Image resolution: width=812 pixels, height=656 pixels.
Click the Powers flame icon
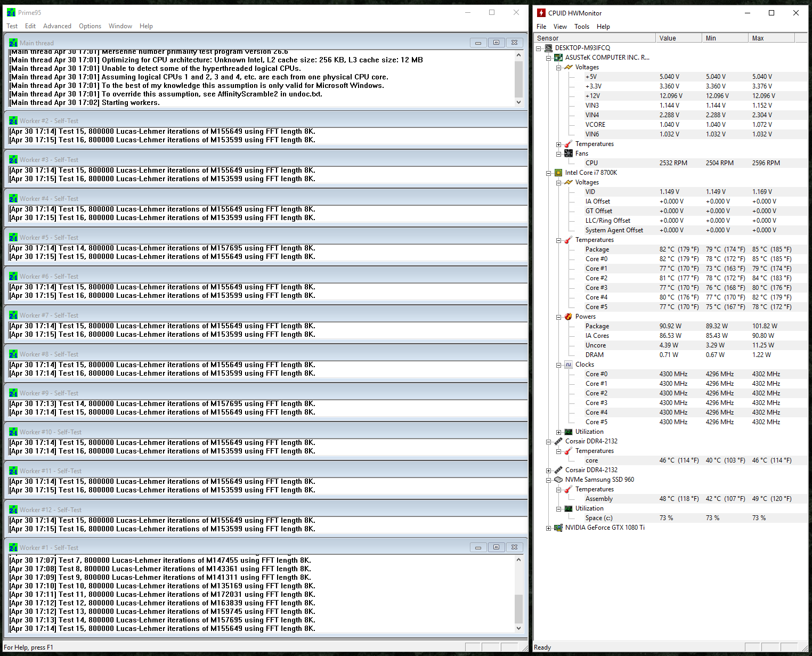coord(568,317)
